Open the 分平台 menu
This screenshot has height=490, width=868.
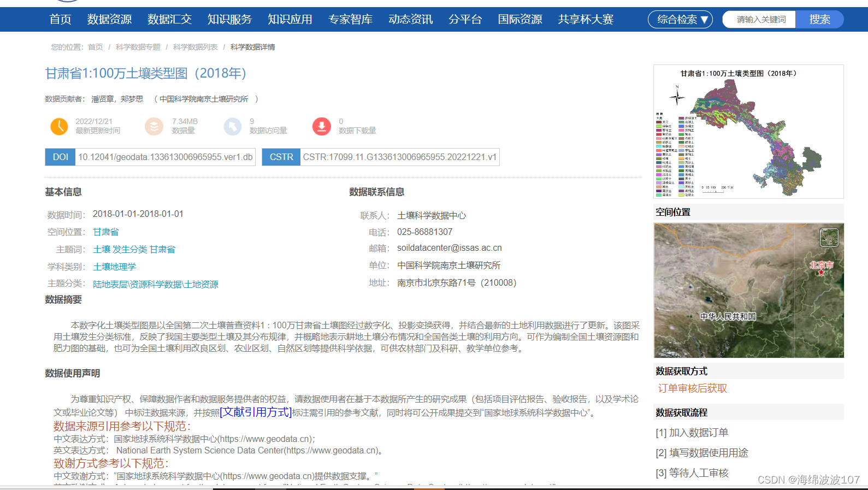[465, 20]
